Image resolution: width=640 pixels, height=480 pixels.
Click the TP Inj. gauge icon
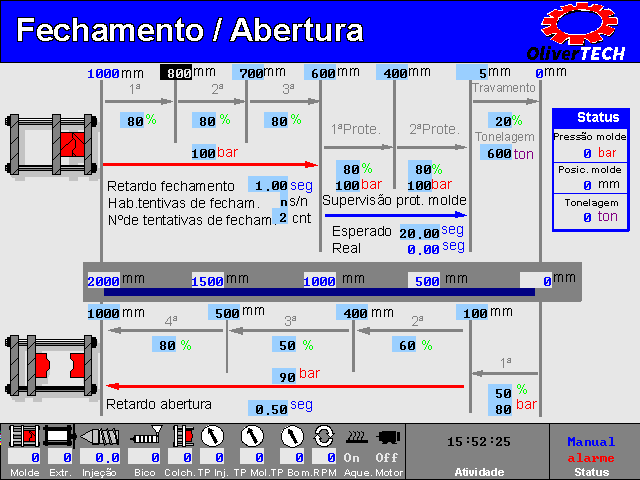tap(212, 437)
